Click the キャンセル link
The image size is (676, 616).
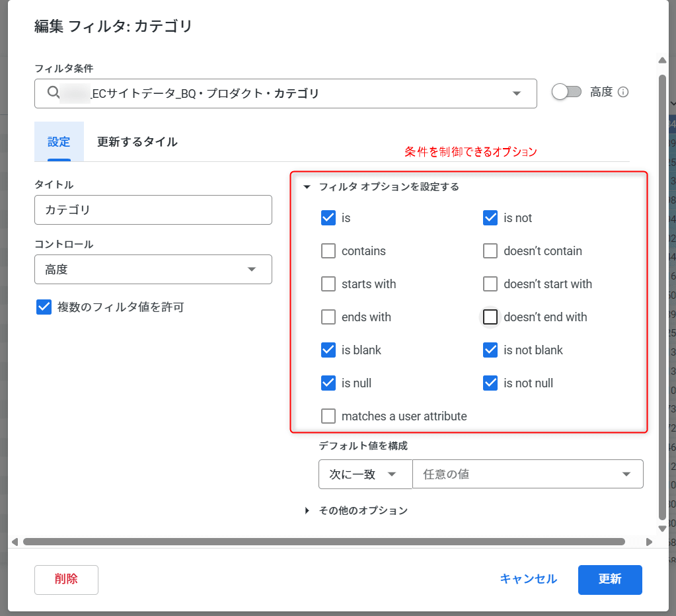(528, 580)
